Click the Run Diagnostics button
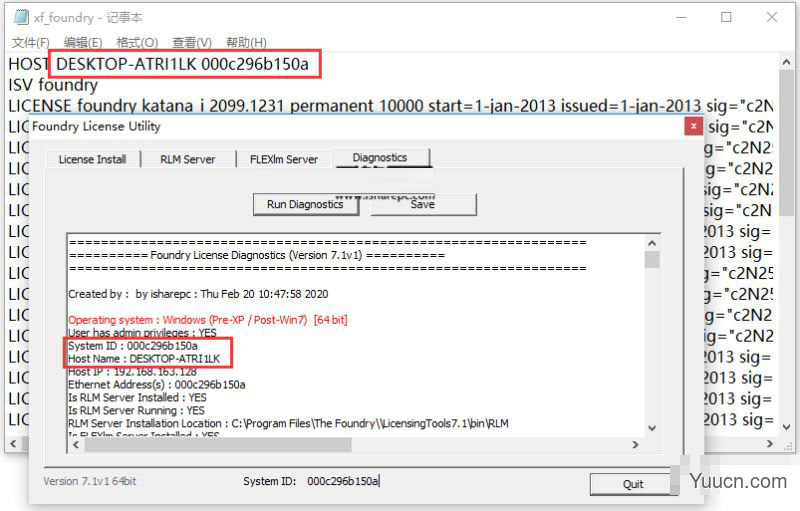The width and height of the screenshot is (800, 511). tap(305, 205)
